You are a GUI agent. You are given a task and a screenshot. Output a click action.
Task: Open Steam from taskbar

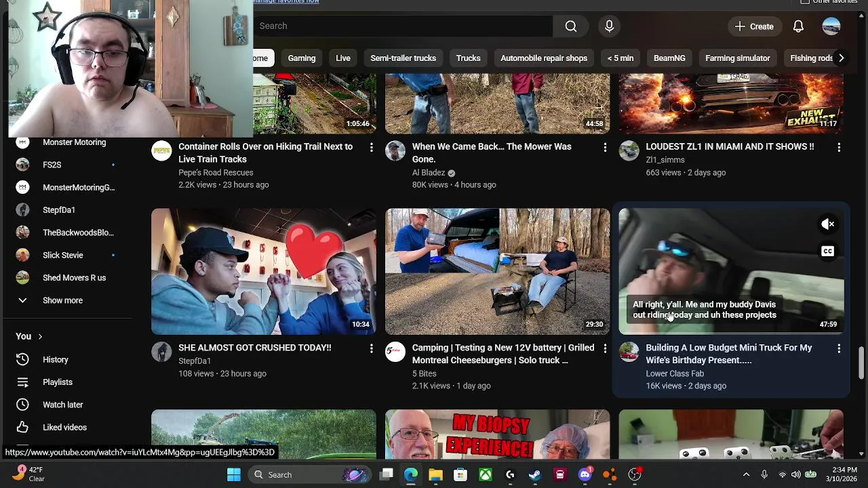[535, 475]
